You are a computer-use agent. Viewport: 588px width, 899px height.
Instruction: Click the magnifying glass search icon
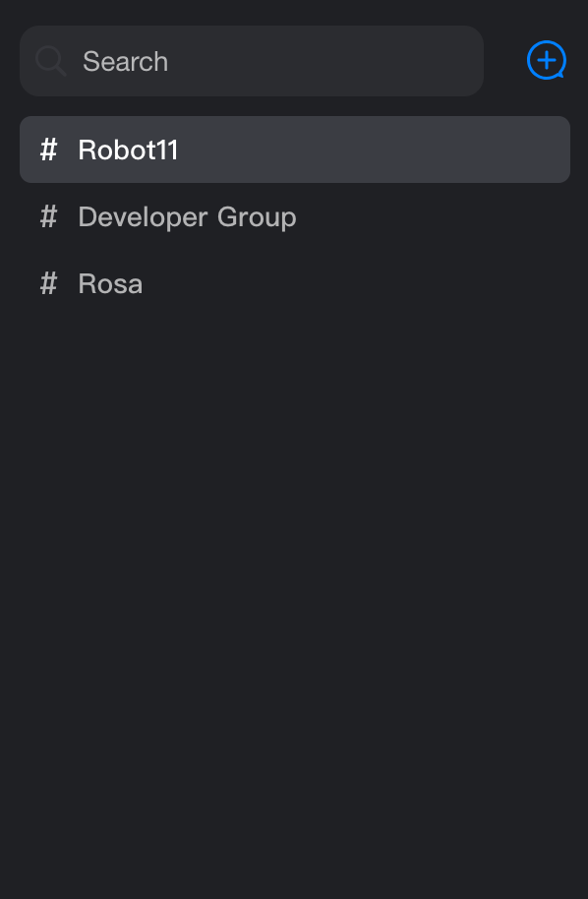coord(51,61)
